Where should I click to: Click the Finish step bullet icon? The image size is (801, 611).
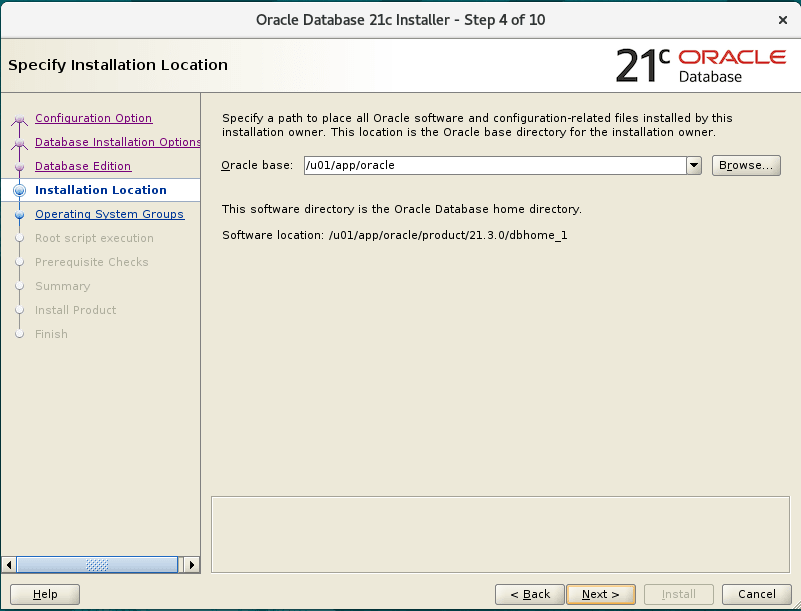(19, 334)
